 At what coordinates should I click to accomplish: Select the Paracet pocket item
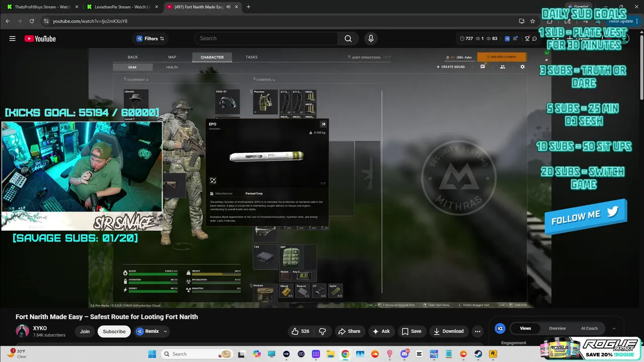point(302,291)
